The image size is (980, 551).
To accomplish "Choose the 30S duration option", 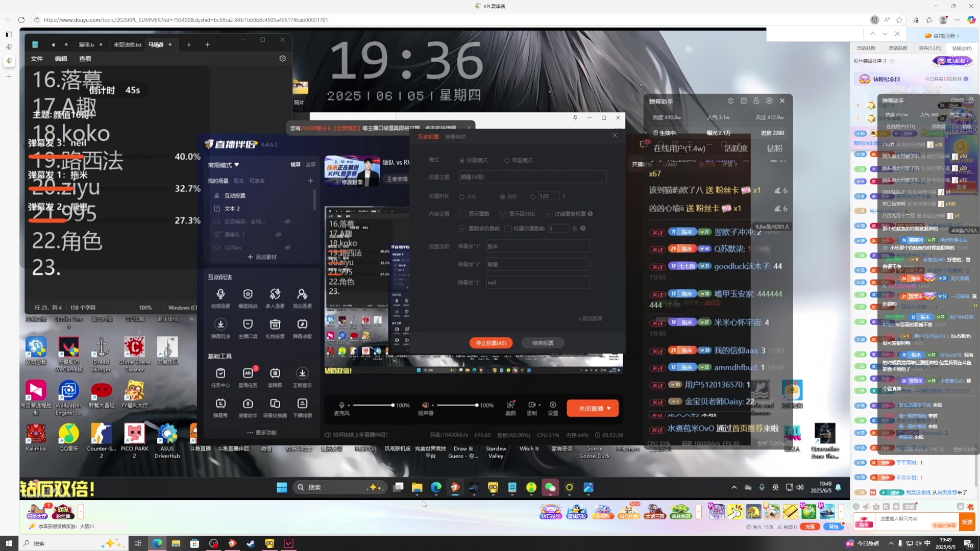I will (x=462, y=196).
